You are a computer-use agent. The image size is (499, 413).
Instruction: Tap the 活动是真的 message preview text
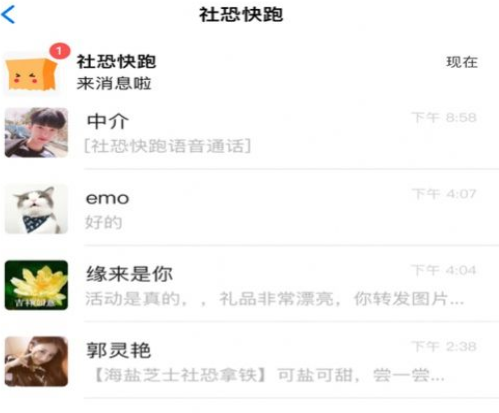pos(275,299)
